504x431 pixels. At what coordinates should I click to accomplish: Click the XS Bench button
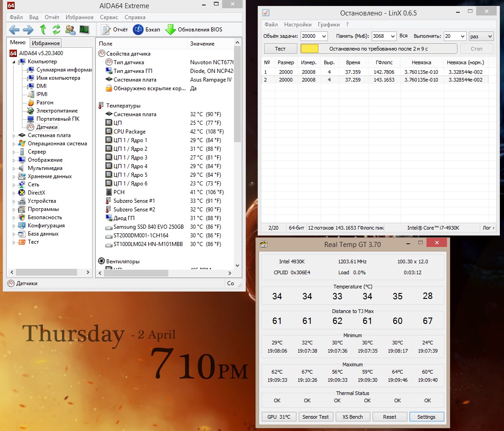pos(353,416)
